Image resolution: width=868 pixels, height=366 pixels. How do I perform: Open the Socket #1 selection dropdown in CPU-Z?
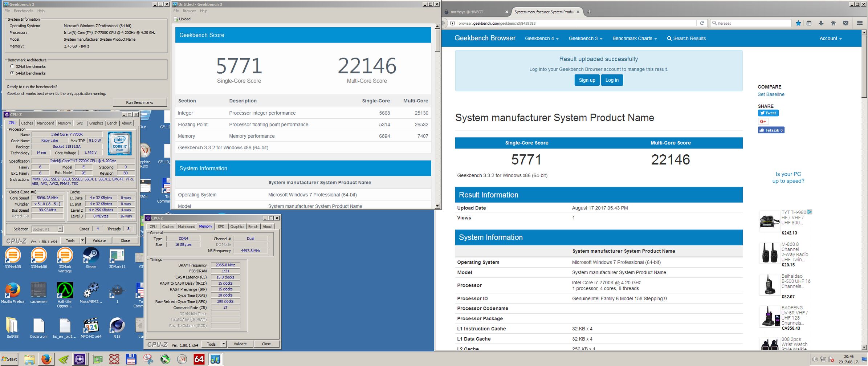(47, 229)
